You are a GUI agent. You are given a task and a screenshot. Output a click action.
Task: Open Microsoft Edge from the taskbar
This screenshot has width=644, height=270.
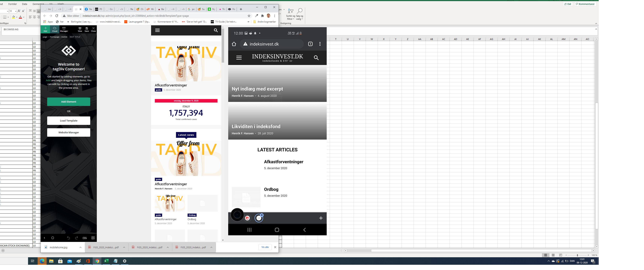[42, 261]
